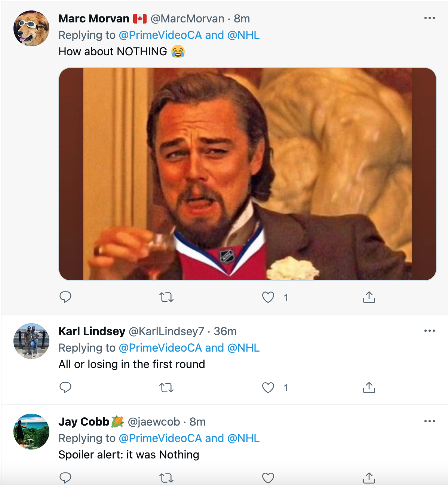
Task: Open the laughing man meme image
Action: [248, 174]
